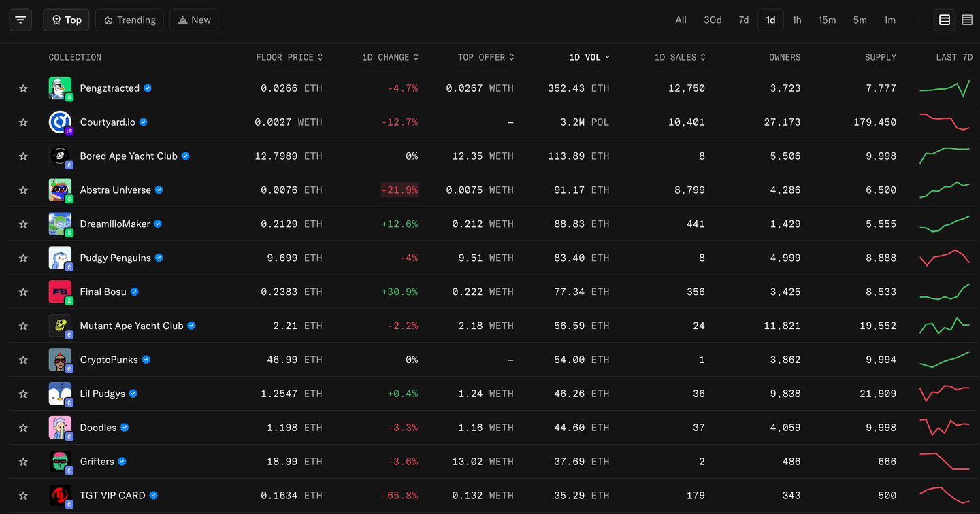The height and width of the screenshot is (514, 980).
Task: Click the TGT VIP CARD logo
Action: (60, 495)
